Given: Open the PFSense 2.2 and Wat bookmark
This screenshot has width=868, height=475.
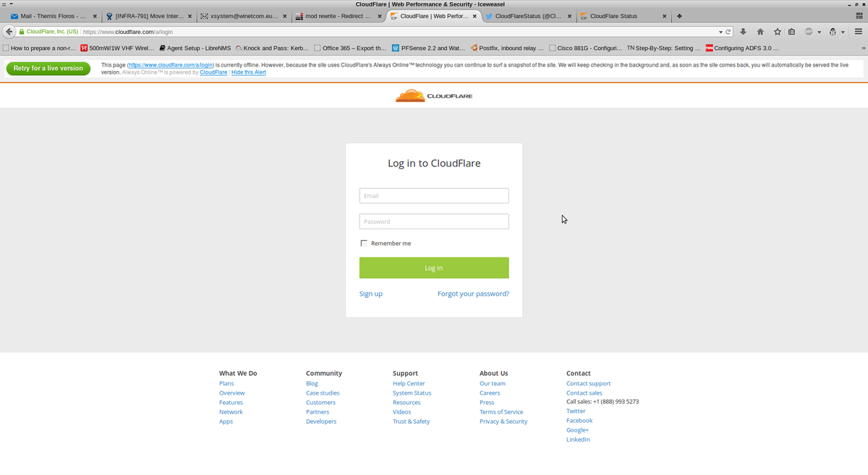Looking at the screenshot, I should (428, 48).
